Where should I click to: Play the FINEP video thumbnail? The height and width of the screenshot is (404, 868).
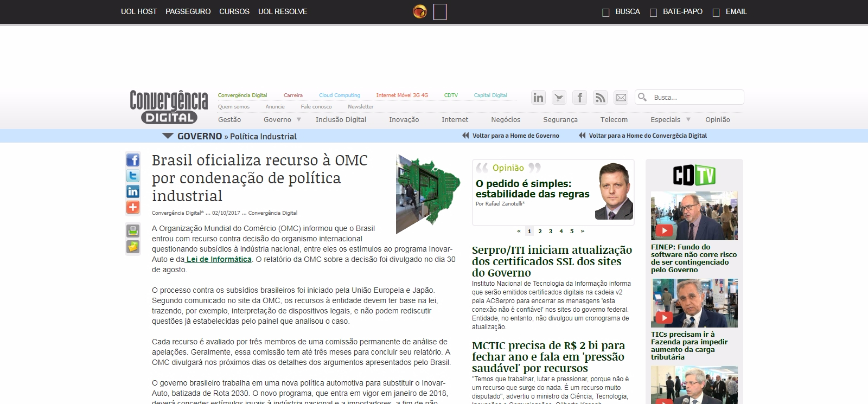point(694,216)
